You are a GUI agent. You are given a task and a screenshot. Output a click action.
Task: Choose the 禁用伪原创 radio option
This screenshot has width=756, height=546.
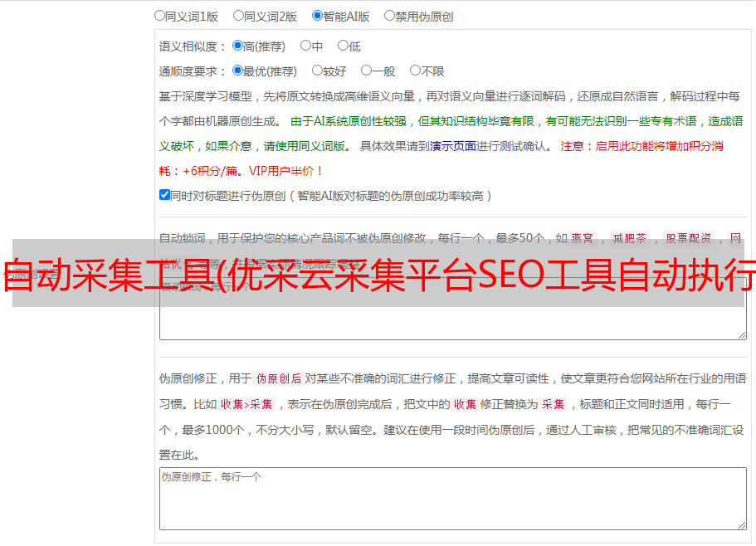coord(389,16)
